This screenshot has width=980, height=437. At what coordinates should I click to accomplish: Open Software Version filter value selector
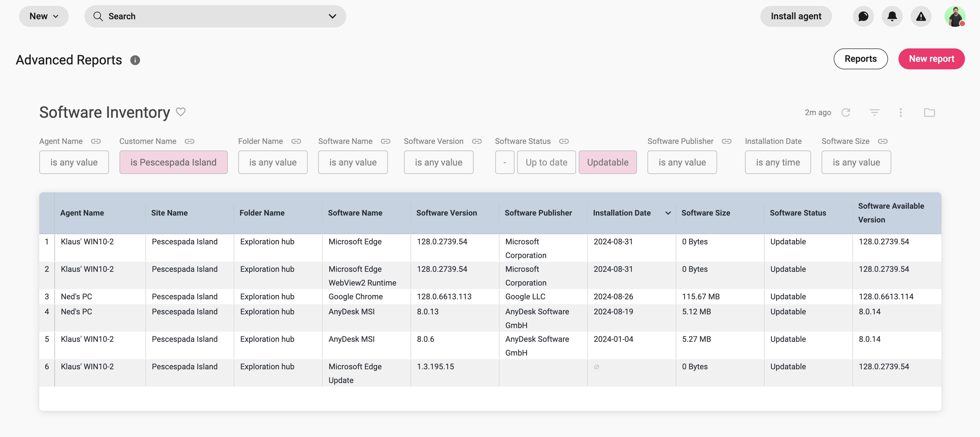tap(439, 162)
